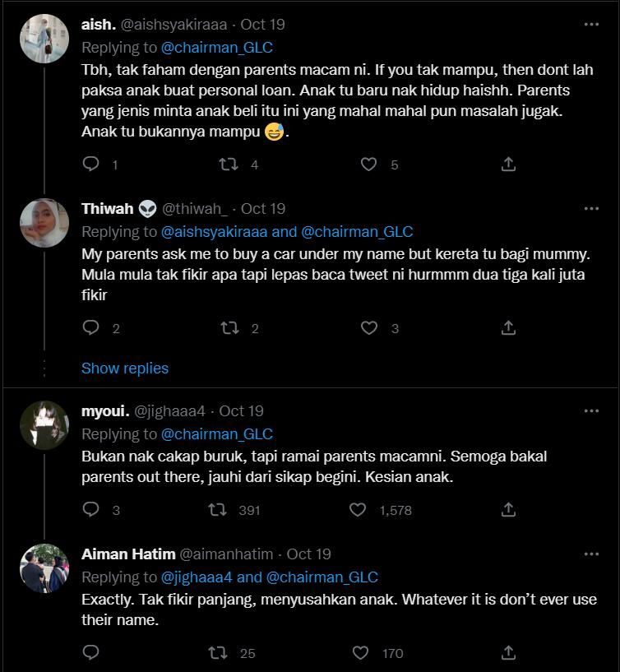
Task: Open more options on myoui.'s tweet
Action: click(591, 411)
